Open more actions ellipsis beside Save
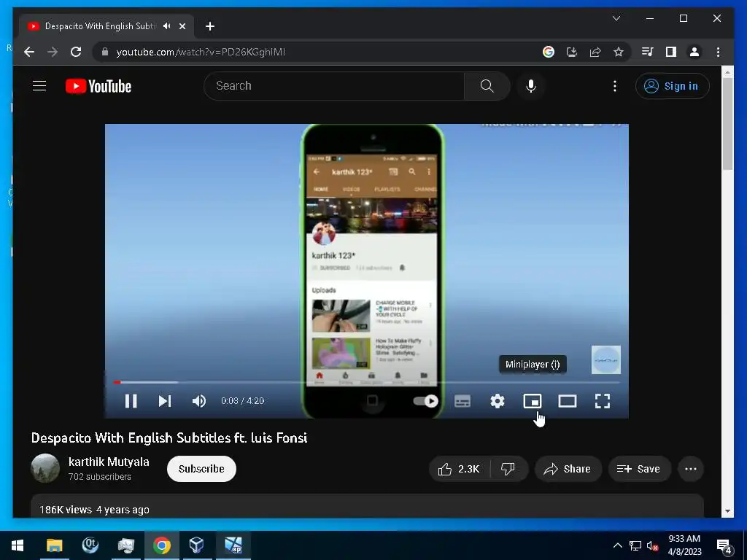The width and height of the screenshot is (747, 560). 691,469
